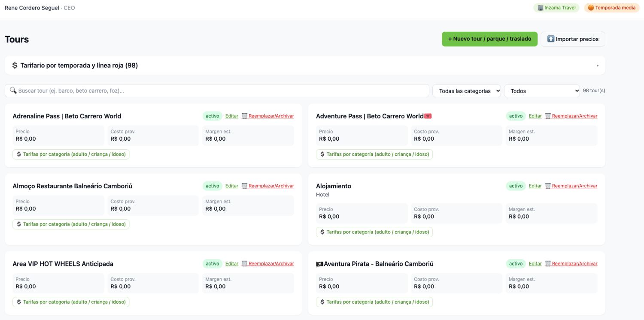The height and width of the screenshot is (320, 644).
Task: Open the Todas las categorías dropdown
Action: [x=467, y=91]
